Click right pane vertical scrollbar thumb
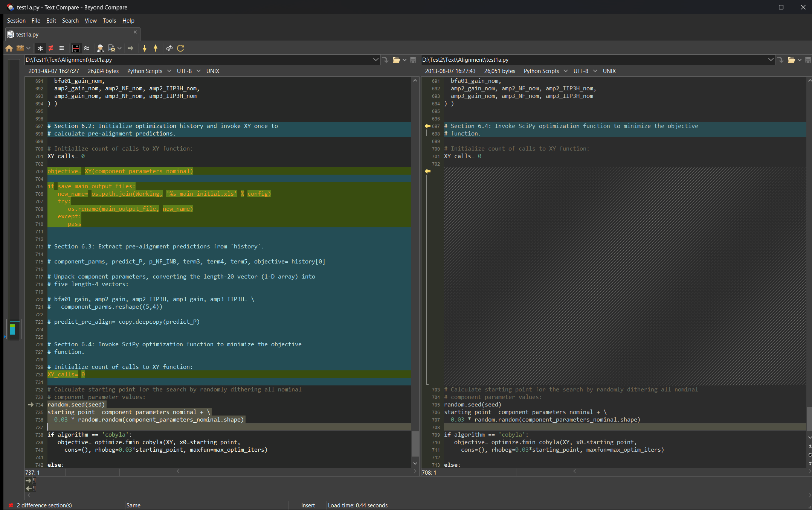This screenshot has height=510, width=812. [809, 419]
